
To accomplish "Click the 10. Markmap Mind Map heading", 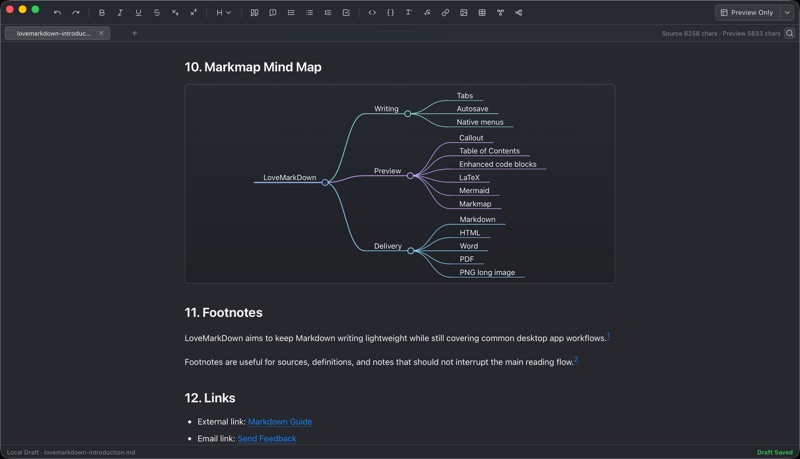I will pos(253,67).
